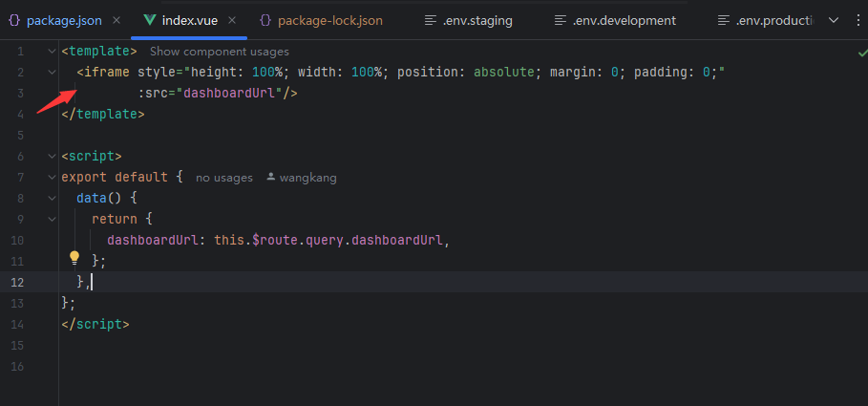The image size is (868, 406).
Task: Collapse the iframe fold arrow on line 2
Action: 52,73
